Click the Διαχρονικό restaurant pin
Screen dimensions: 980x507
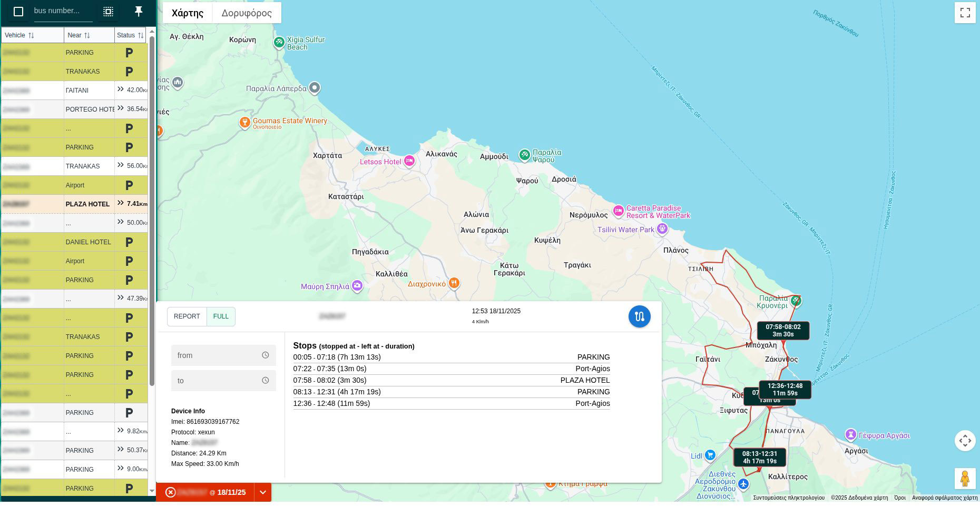(x=454, y=283)
